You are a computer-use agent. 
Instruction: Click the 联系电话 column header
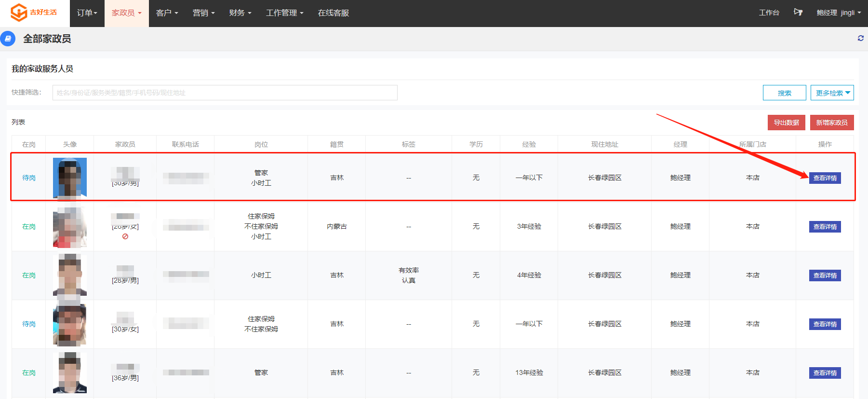click(186, 144)
